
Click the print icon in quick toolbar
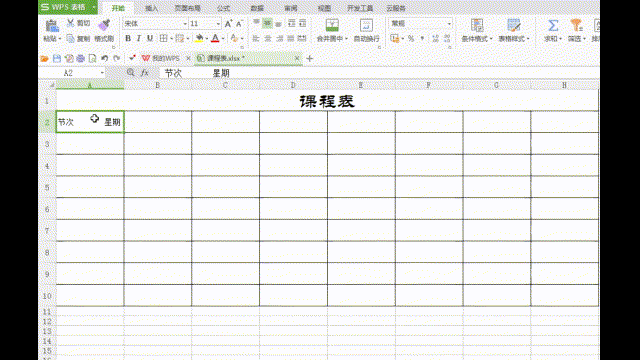[x=80, y=59]
